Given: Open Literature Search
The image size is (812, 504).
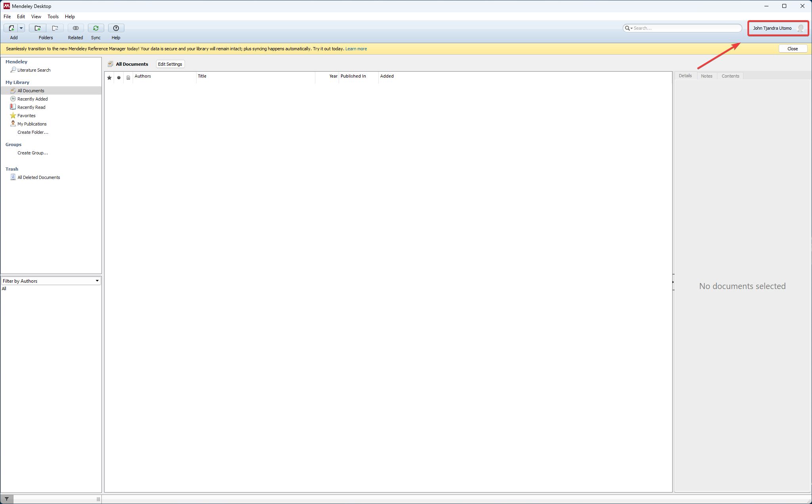Looking at the screenshot, I should coord(34,70).
